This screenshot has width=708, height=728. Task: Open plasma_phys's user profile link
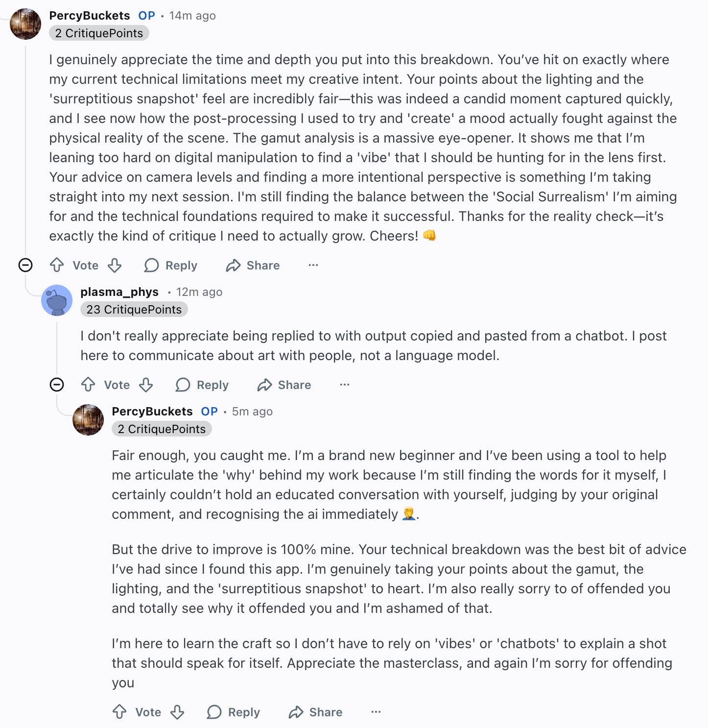(119, 291)
